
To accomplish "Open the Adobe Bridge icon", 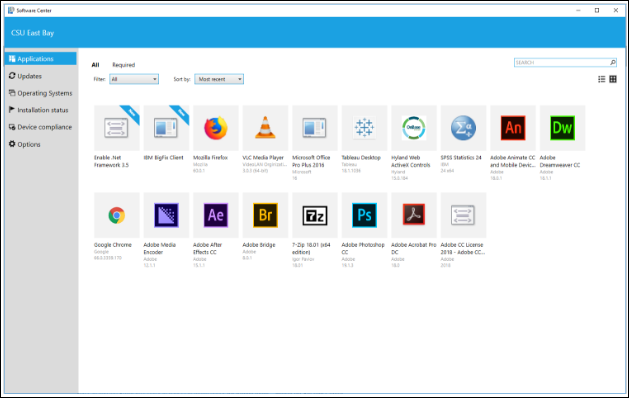I will coord(265,215).
